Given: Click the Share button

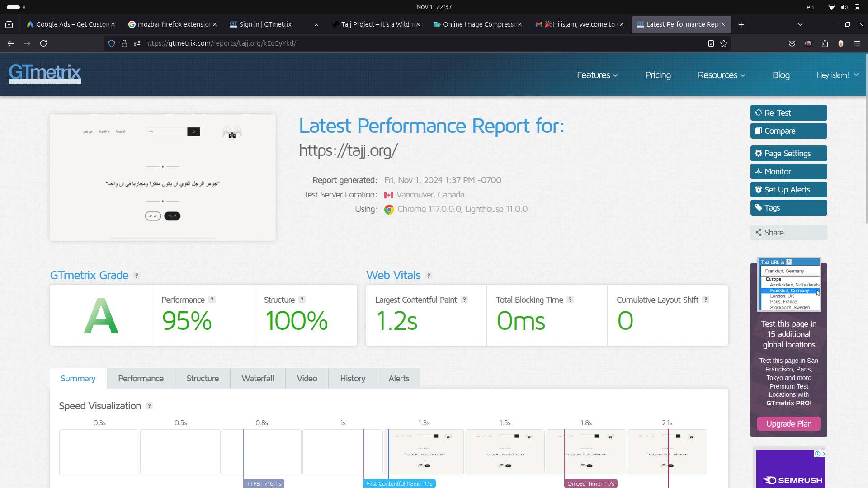Looking at the screenshot, I should point(788,232).
